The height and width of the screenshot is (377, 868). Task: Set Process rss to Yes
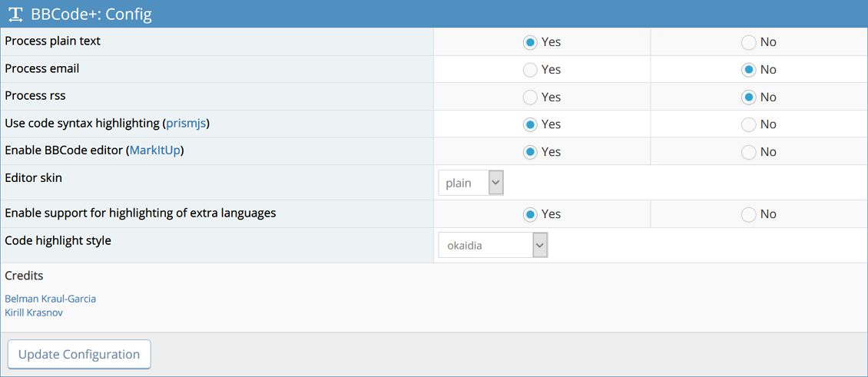tap(530, 98)
